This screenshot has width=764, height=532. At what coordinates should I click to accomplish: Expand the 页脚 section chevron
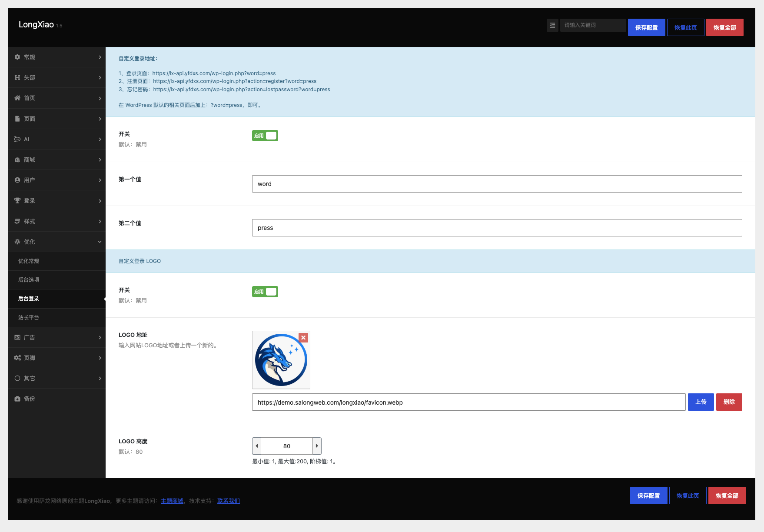click(x=100, y=358)
